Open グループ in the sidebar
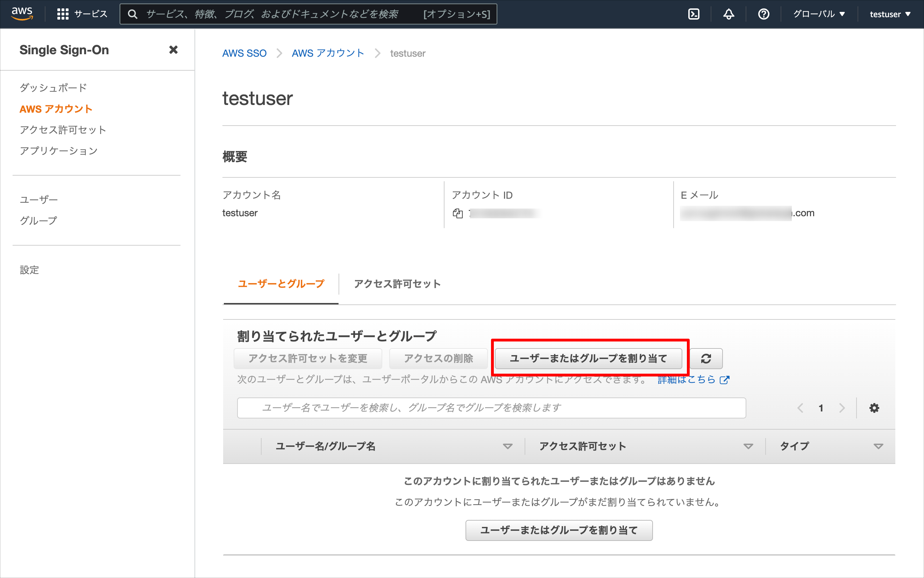 tap(38, 220)
